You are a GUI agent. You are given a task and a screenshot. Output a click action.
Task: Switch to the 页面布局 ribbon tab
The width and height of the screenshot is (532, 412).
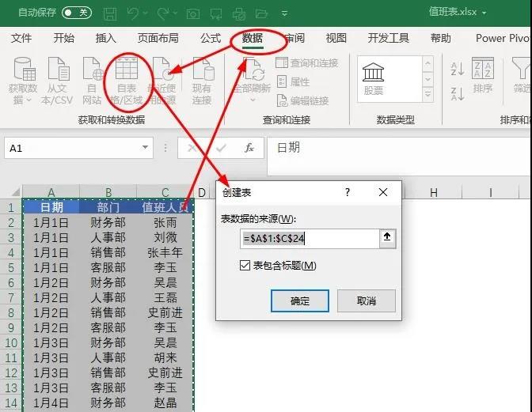coord(158,38)
